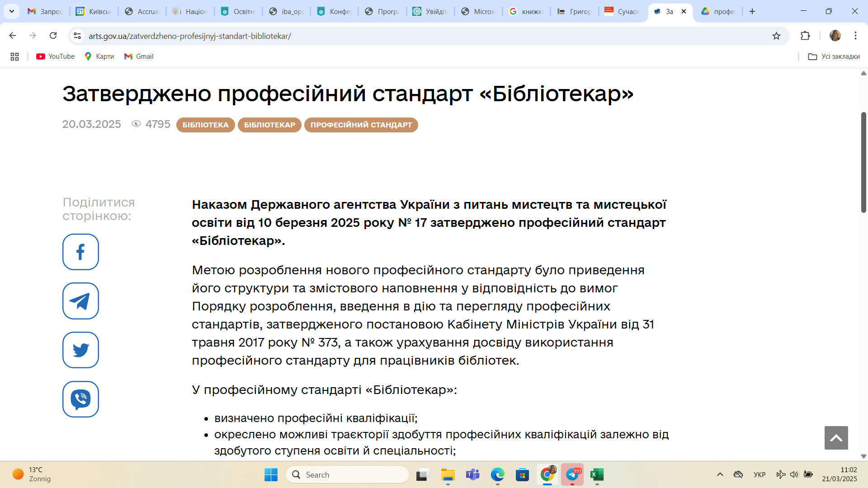Open Telegram from the taskbar

point(572,474)
